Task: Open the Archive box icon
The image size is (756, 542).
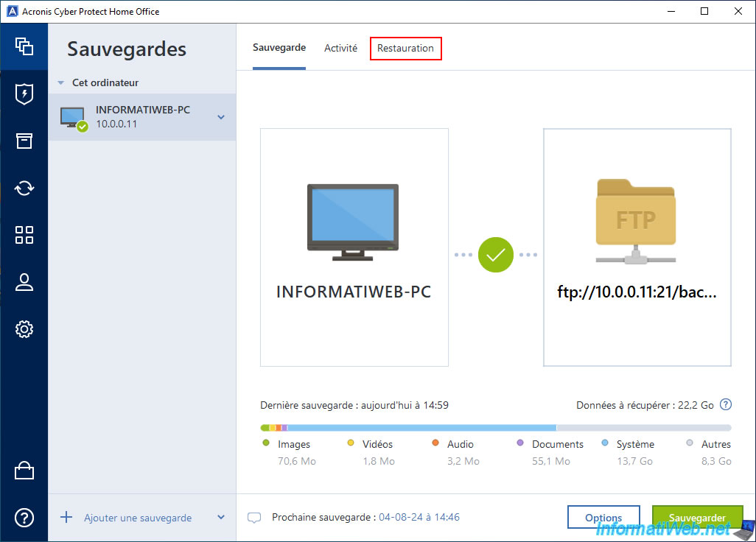Action: tap(24, 141)
